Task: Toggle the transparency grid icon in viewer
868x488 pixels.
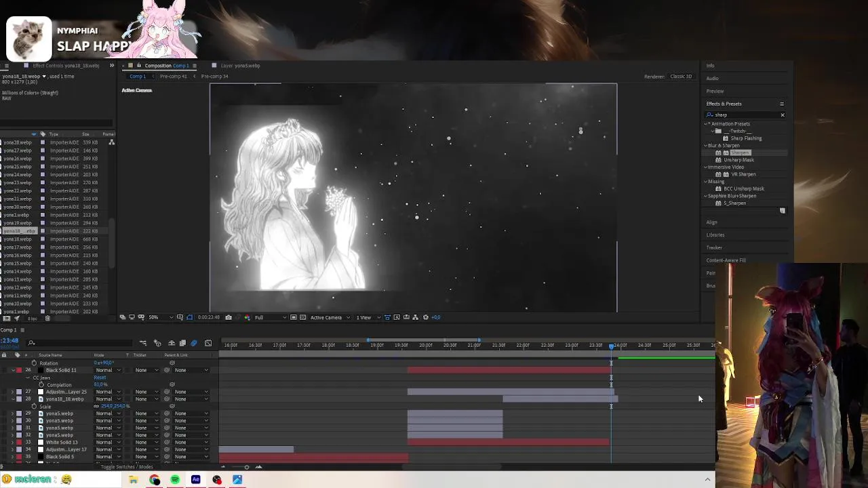Action: (302, 317)
